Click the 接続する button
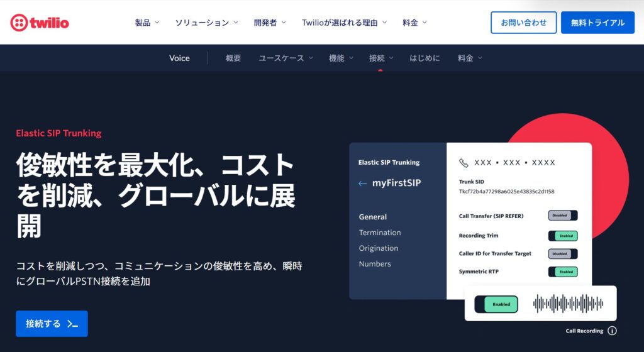The height and width of the screenshot is (352, 644). tap(52, 324)
